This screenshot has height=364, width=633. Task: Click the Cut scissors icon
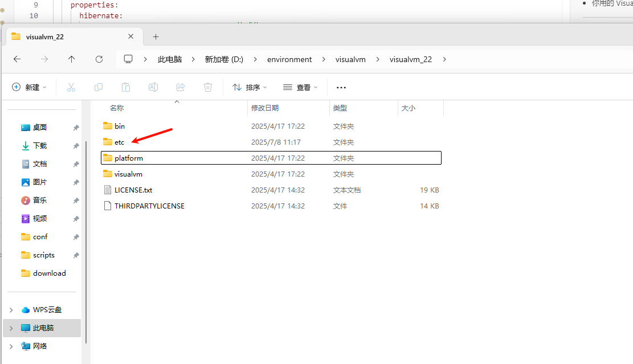tap(71, 87)
